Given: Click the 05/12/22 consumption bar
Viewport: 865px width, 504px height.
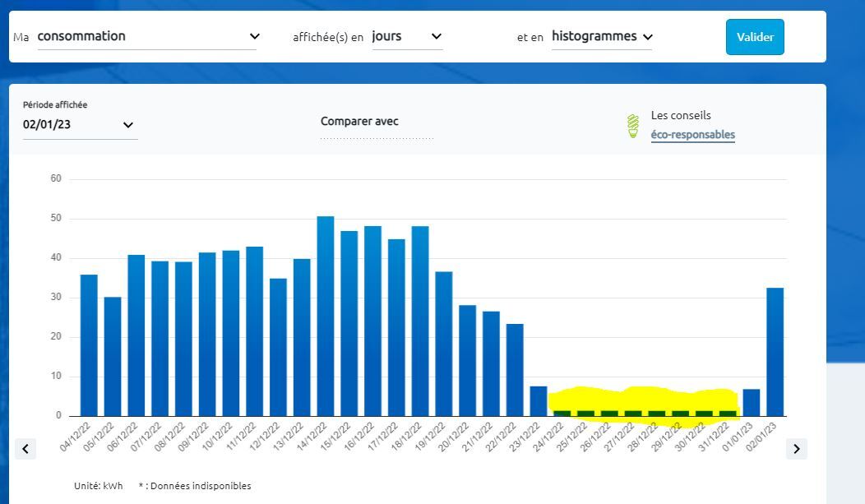Looking at the screenshot, I should [x=113, y=357].
